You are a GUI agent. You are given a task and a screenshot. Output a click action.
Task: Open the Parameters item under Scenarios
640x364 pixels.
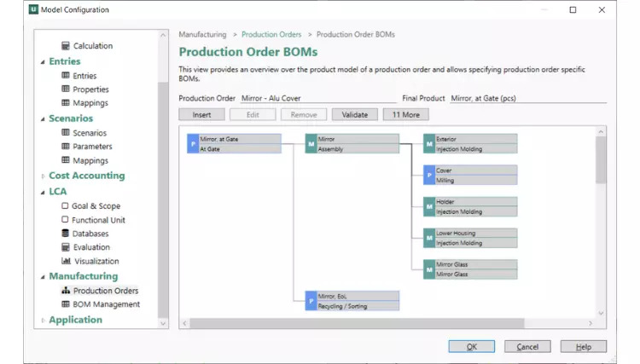click(x=92, y=147)
